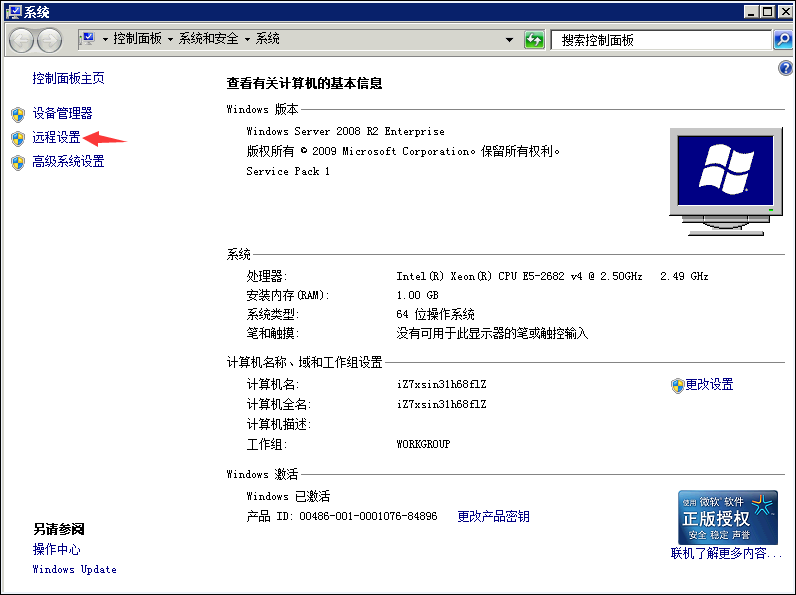Select 控制面板 in the breadcrumb path

pyautogui.click(x=137, y=39)
